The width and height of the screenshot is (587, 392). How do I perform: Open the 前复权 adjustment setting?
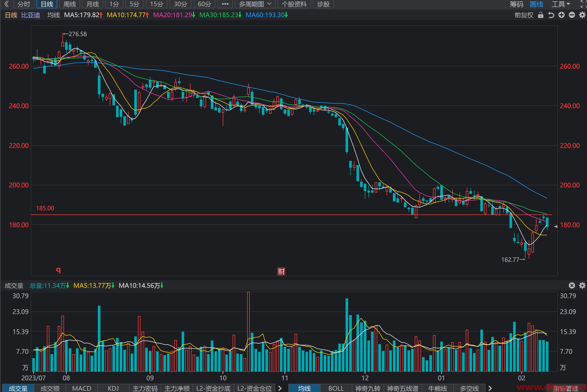click(524, 15)
